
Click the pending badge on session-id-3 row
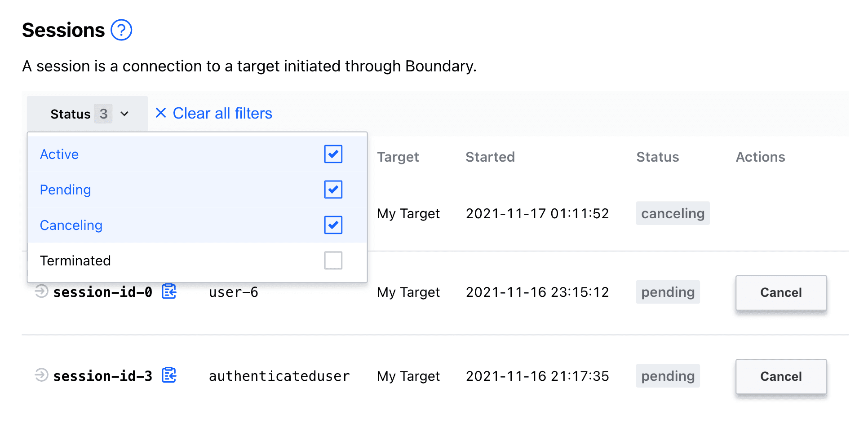[x=668, y=376]
